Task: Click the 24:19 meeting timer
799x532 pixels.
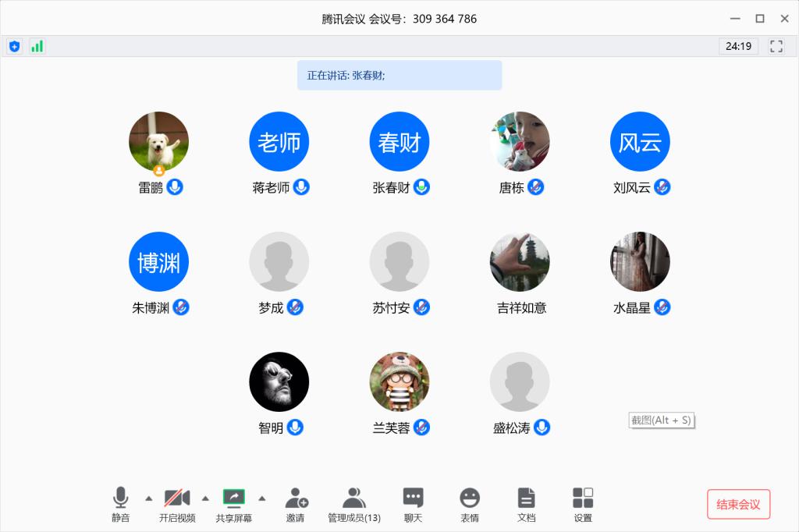Action: click(x=738, y=46)
